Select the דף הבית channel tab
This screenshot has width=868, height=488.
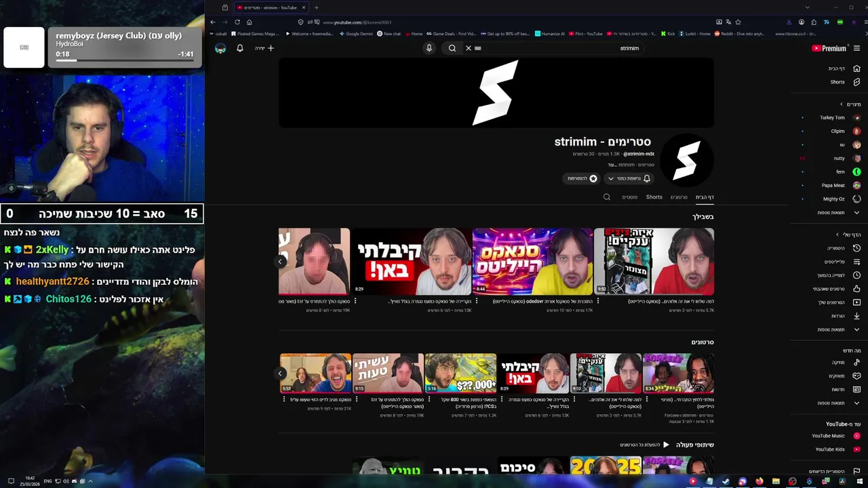[705, 197]
